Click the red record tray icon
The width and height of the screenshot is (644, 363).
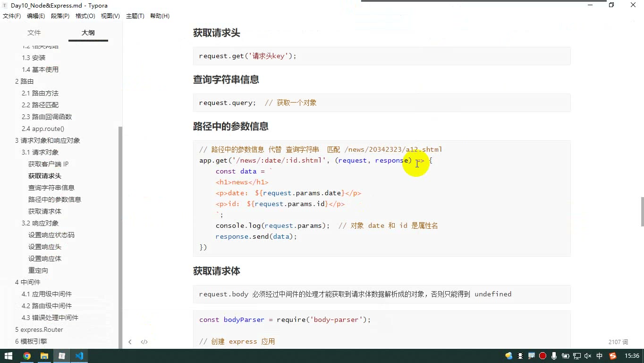coord(543,356)
